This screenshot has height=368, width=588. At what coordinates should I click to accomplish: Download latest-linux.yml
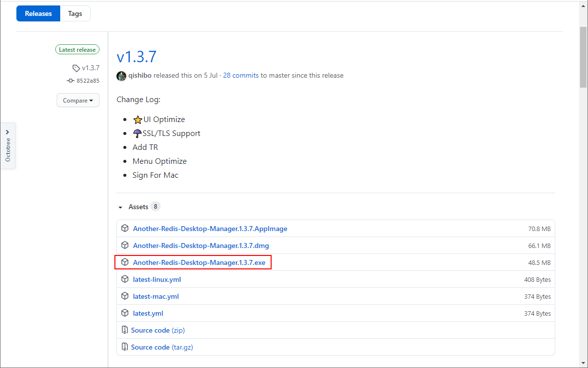pyautogui.click(x=157, y=279)
